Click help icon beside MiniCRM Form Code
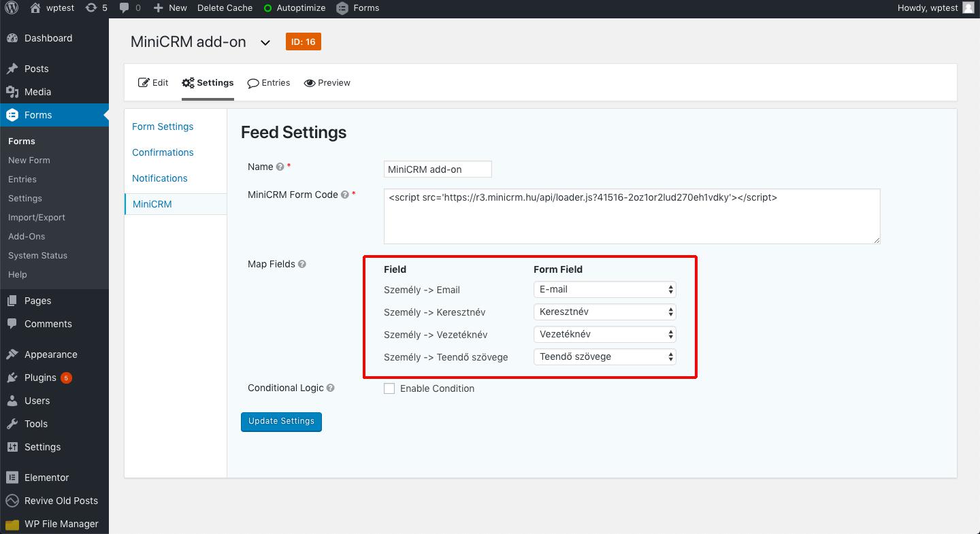Viewport: 980px width, 534px height. pyautogui.click(x=345, y=195)
